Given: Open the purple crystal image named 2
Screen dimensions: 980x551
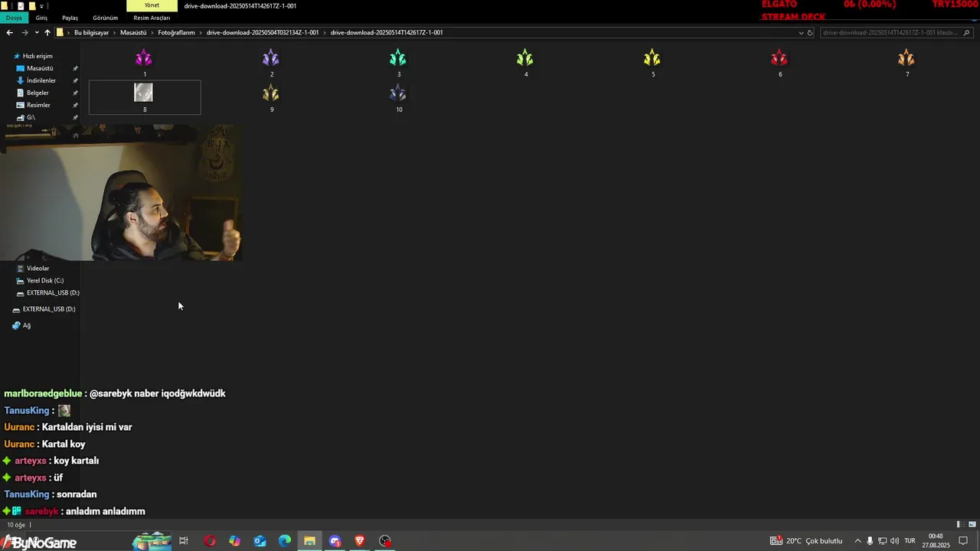Looking at the screenshot, I should point(271,59).
